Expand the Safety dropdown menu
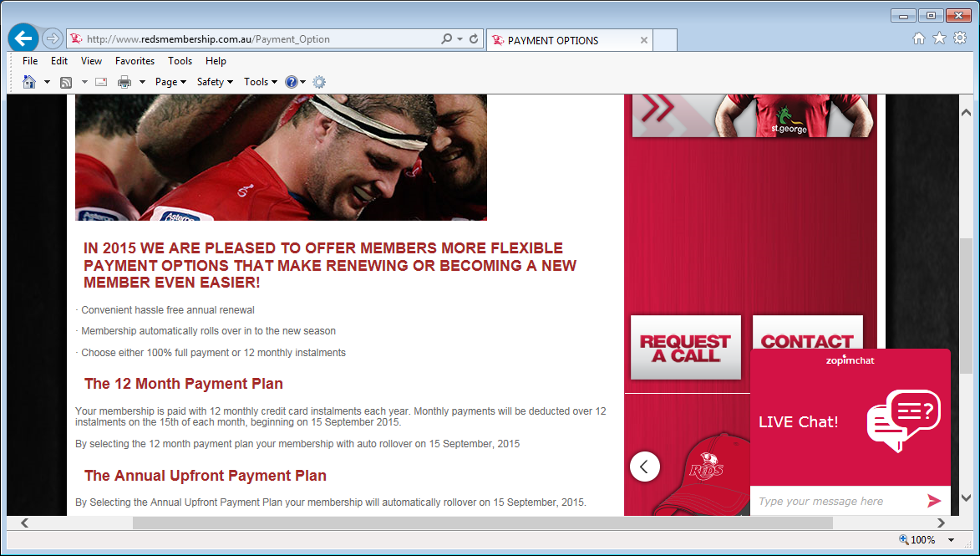 215,82
